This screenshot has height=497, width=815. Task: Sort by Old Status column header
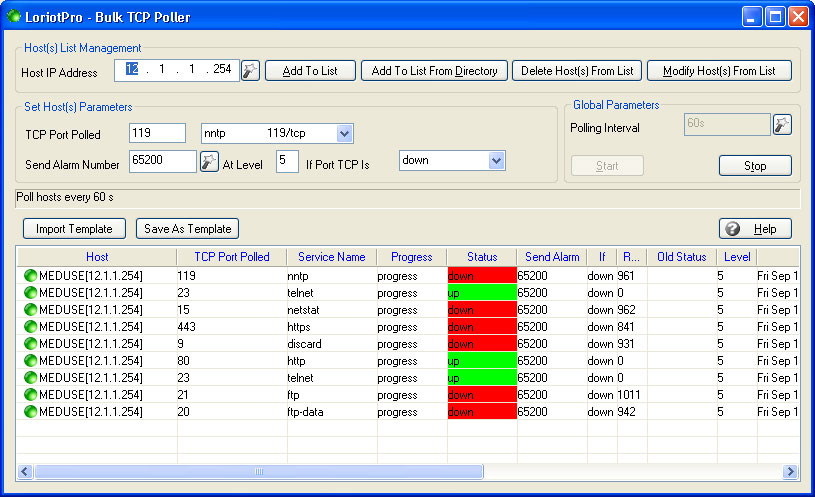(x=682, y=257)
